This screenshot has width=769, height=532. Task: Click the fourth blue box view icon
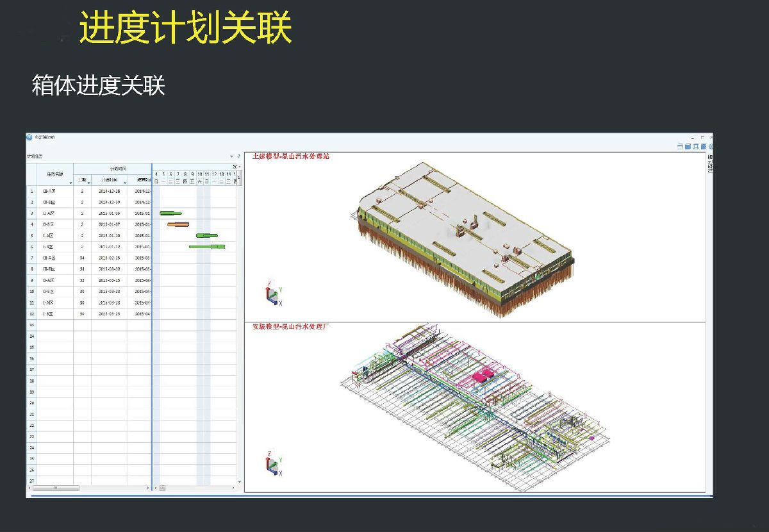click(x=703, y=146)
